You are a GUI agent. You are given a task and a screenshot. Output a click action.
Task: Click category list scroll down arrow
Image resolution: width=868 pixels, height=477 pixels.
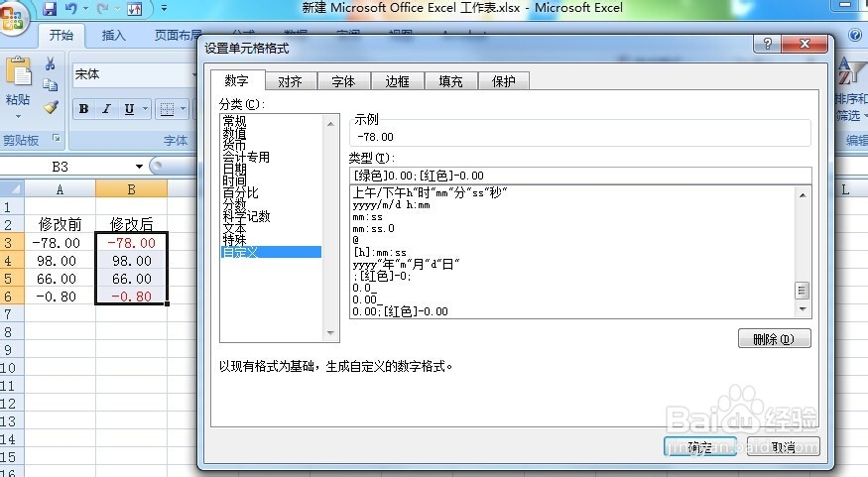point(330,333)
